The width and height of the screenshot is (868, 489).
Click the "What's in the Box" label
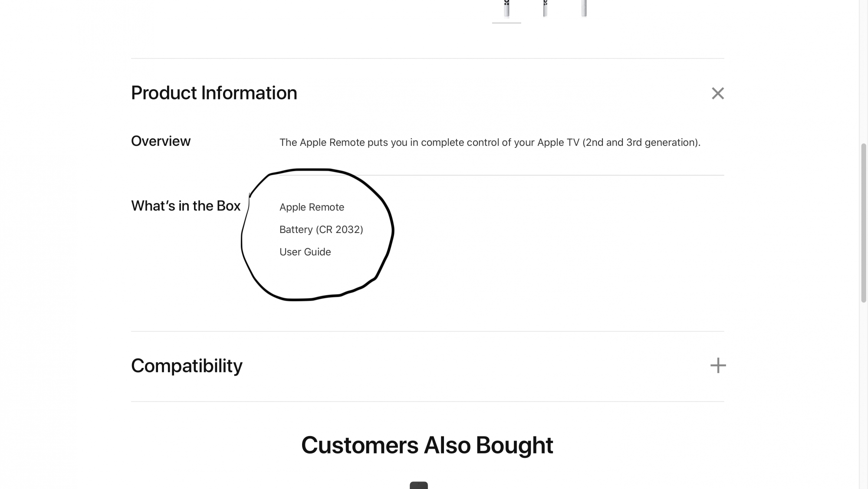point(185,206)
